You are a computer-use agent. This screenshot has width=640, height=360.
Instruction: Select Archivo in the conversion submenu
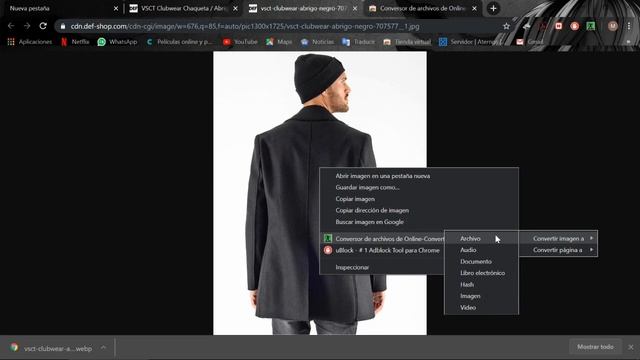482,238
